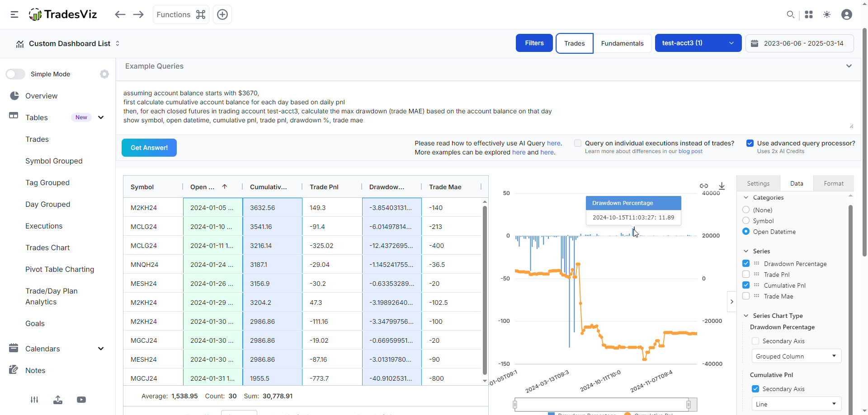This screenshot has width=868, height=415.
Task: Click the add plus circle icon
Action: pos(222,14)
